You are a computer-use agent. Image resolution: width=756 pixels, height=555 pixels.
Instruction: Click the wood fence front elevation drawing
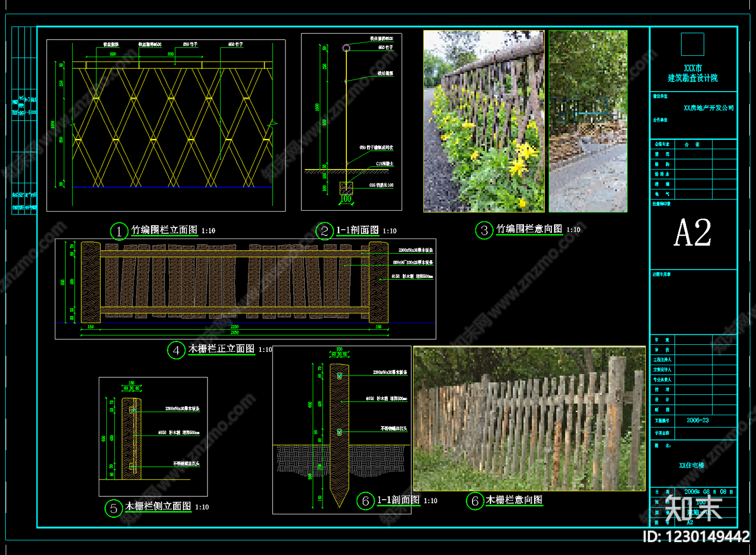(x=245, y=289)
